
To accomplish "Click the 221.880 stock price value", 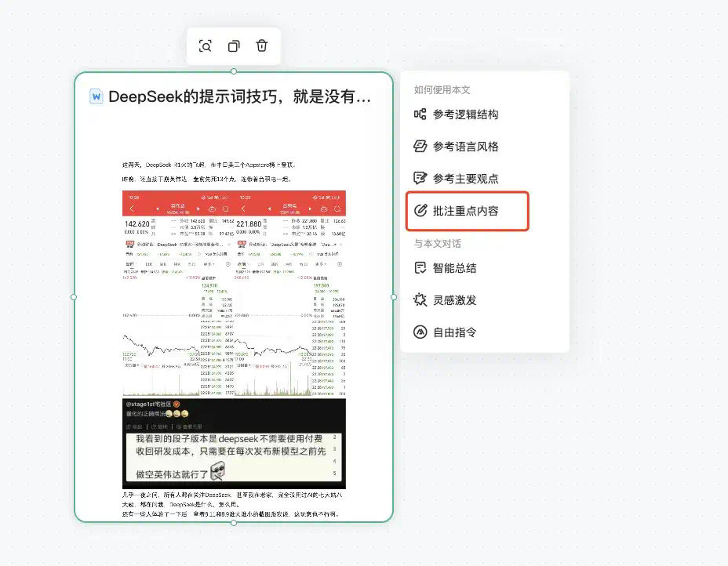I will pos(249,223).
